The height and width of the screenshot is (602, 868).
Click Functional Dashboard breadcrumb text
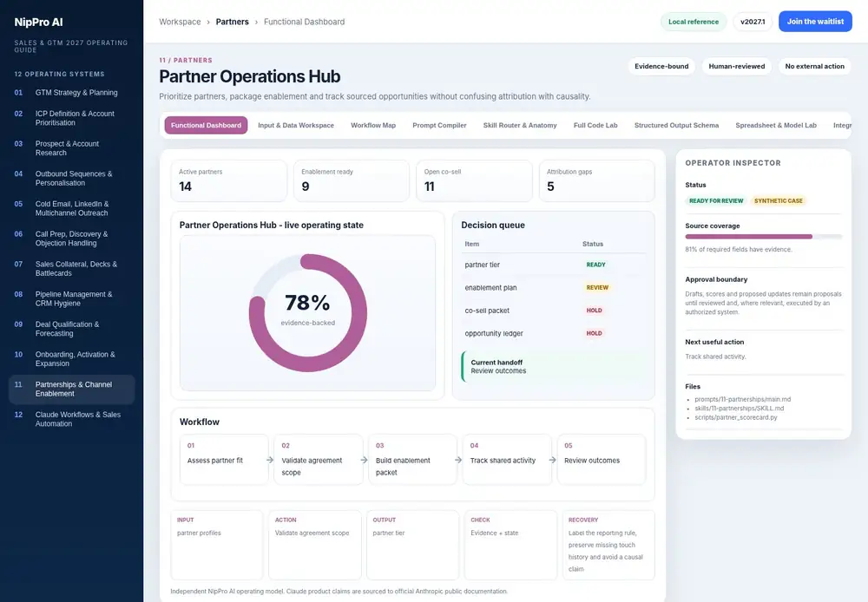click(304, 22)
